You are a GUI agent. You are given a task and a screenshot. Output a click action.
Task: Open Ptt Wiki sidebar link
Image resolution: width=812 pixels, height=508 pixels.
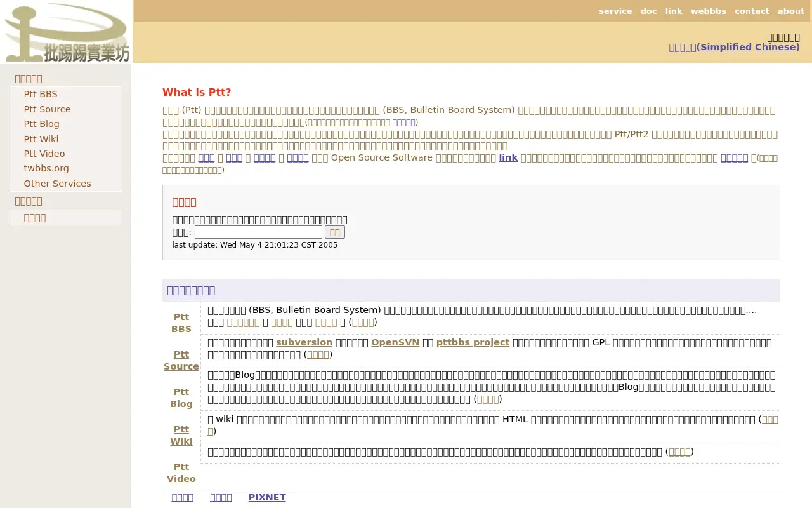41,139
